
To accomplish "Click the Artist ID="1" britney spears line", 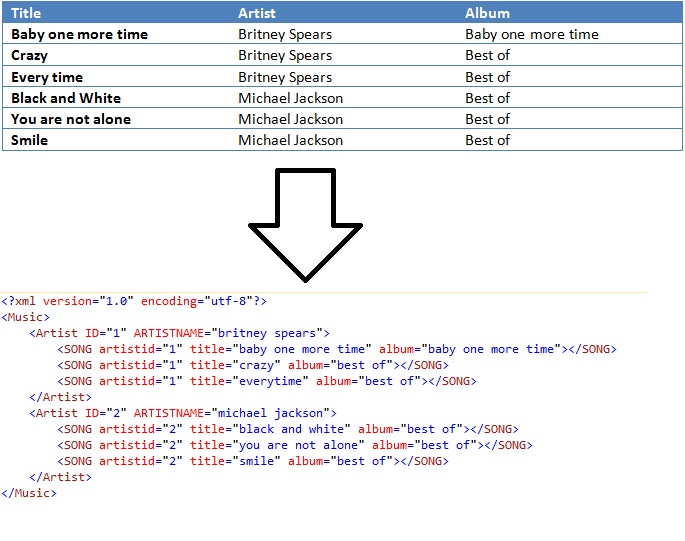I will click(x=179, y=333).
